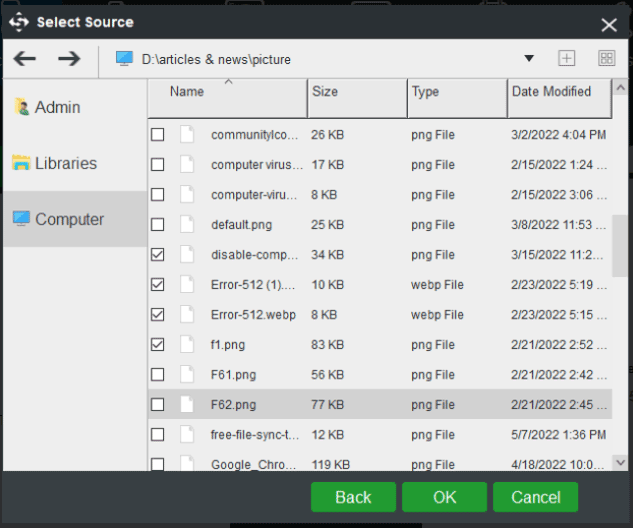Click the vertical scrollbar thumb
The image size is (633, 528).
pyautogui.click(x=620, y=246)
